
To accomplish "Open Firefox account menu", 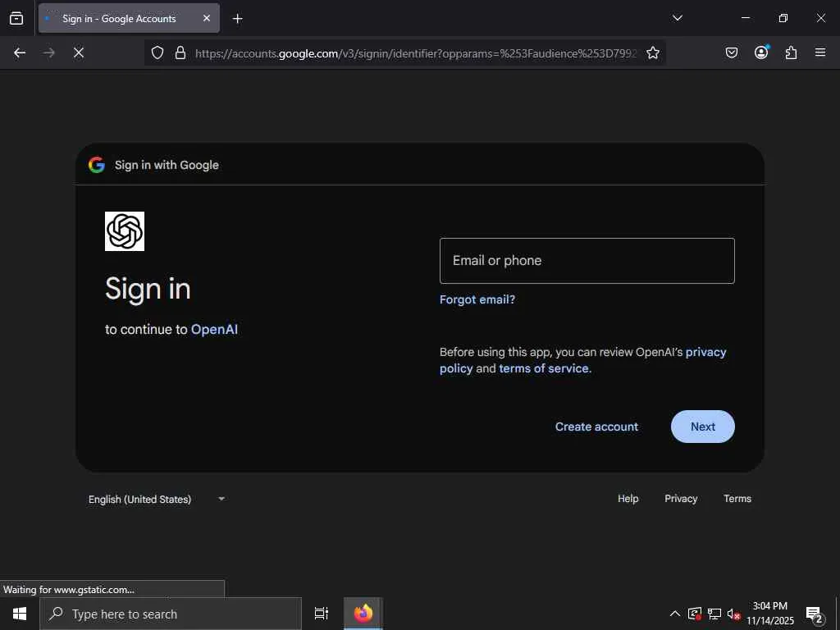I will click(x=761, y=52).
